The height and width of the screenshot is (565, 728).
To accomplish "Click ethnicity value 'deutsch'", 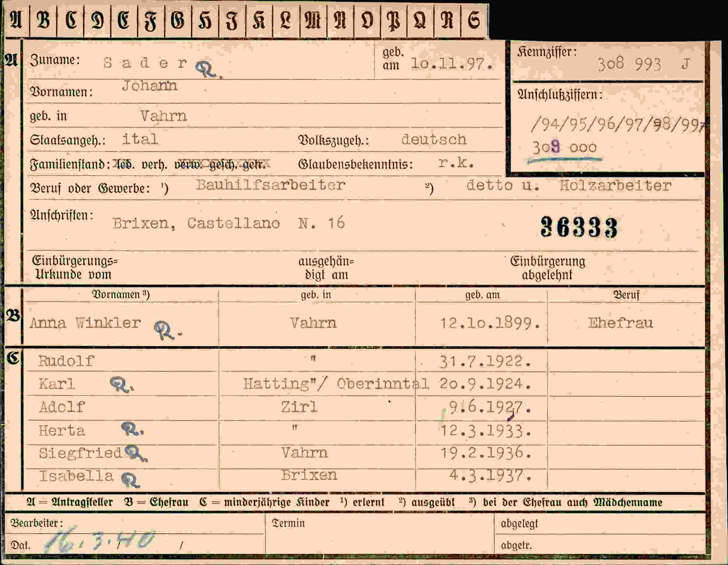I will pyautogui.click(x=434, y=139).
